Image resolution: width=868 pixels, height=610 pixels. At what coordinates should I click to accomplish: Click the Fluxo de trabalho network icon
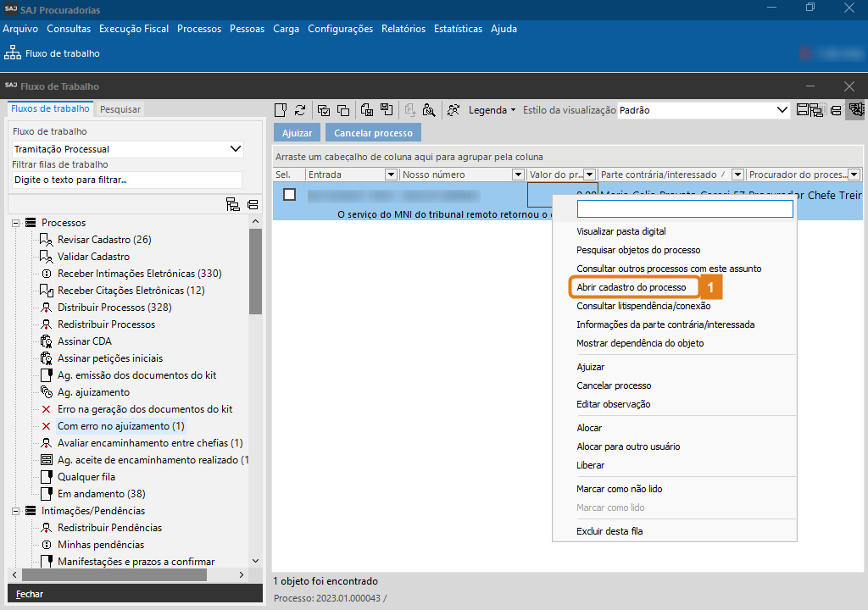tap(13, 53)
